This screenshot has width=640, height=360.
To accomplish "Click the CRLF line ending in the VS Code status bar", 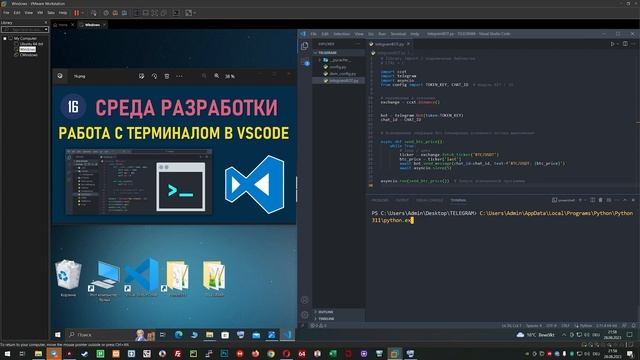I will (x=565, y=326).
